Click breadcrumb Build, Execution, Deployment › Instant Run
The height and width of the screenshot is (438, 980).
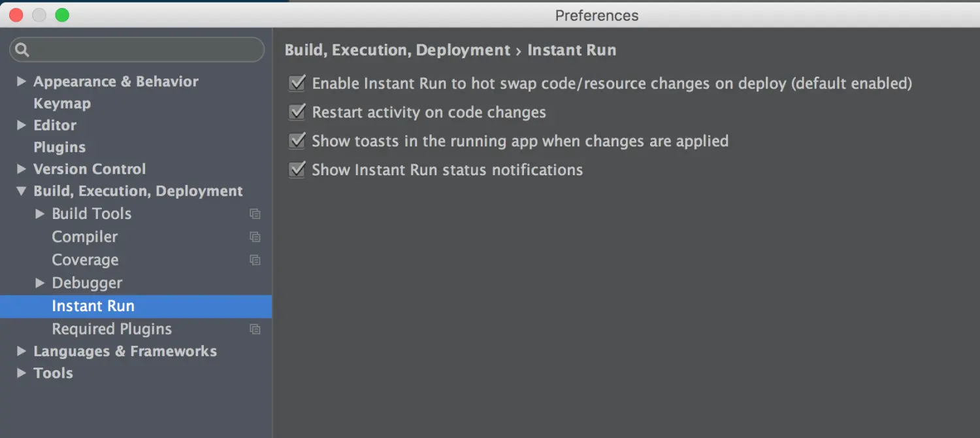[x=450, y=50]
